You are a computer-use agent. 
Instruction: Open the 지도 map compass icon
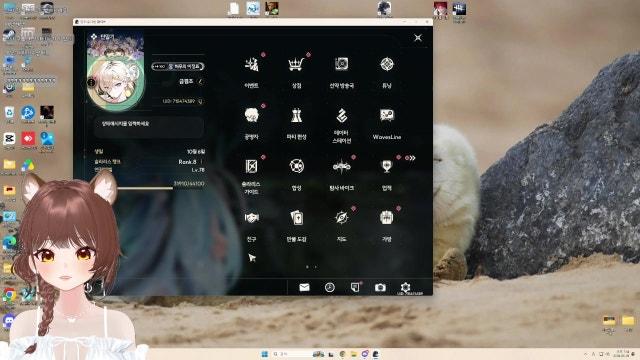[342, 218]
